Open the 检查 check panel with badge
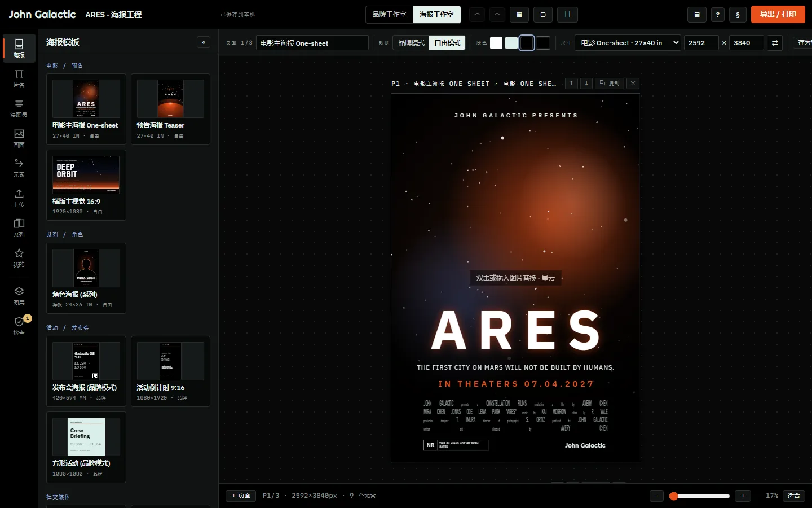 (19, 326)
